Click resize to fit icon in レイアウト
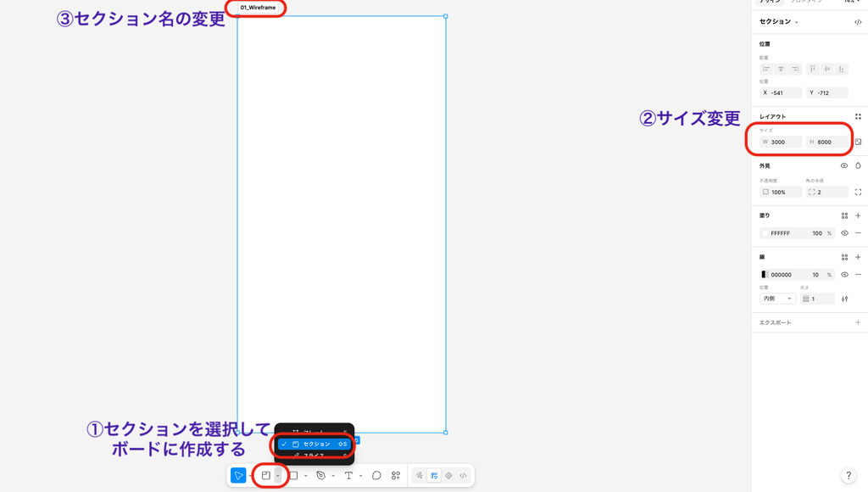 coord(858,116)
